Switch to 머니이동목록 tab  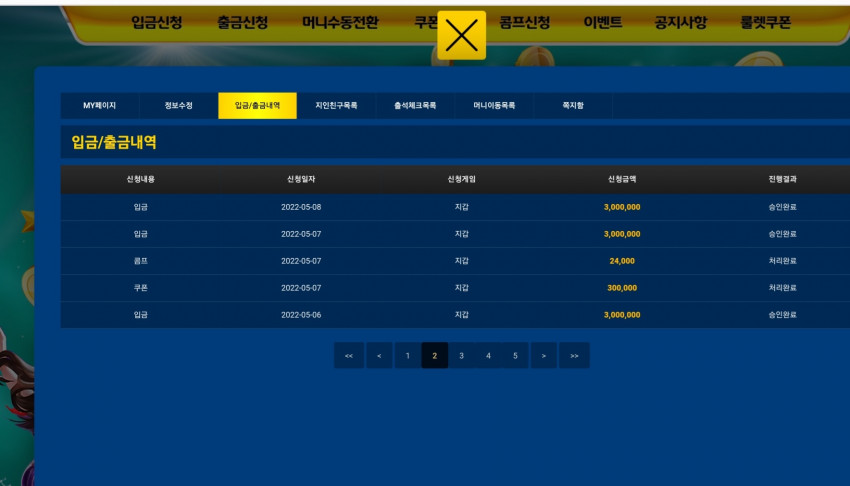click(494, 106)
